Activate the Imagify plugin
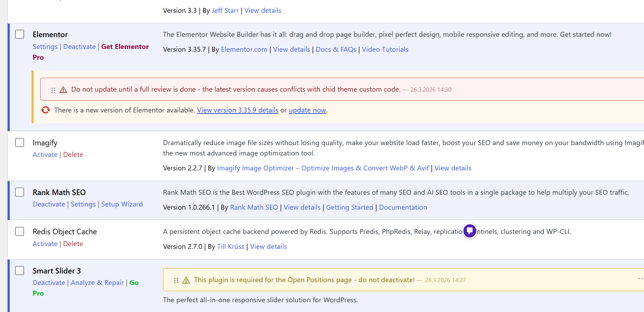Image resolution: width=644 pixels, height=312 pixels. pyautogui.click(x=45, y=154)
